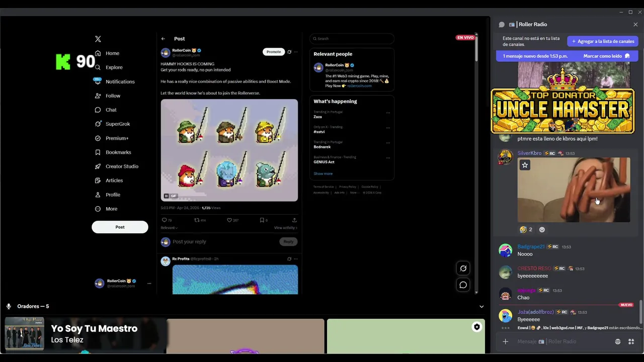Collapse the Oradores panel with chevron
The width and height of the screenshot is (644, 362).
[x=481, y=307]
